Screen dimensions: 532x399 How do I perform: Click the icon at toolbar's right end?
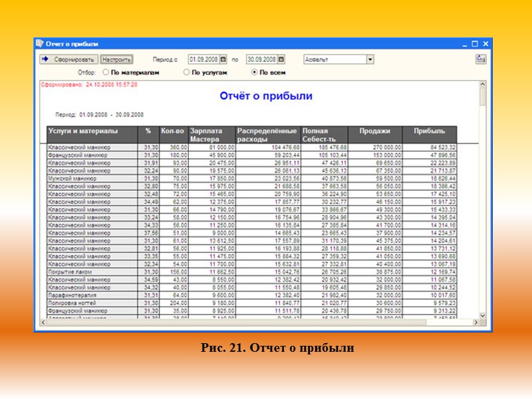pyautogui.click(x=481, y=59)
